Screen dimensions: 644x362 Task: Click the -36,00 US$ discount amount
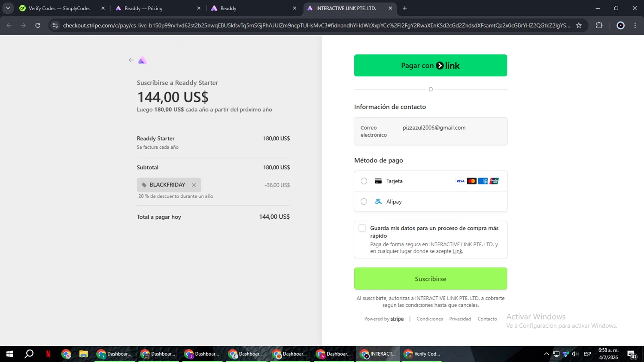(277, 185)
